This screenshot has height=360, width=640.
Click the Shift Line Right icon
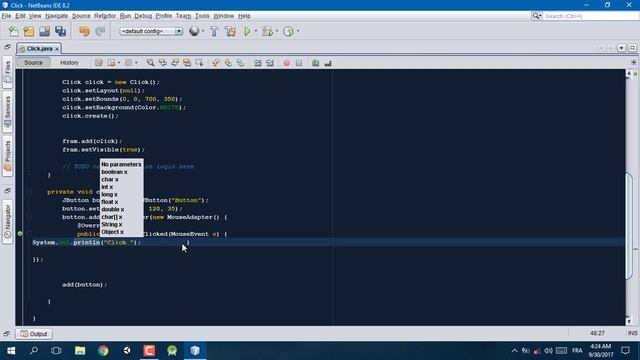click(270, 63)
